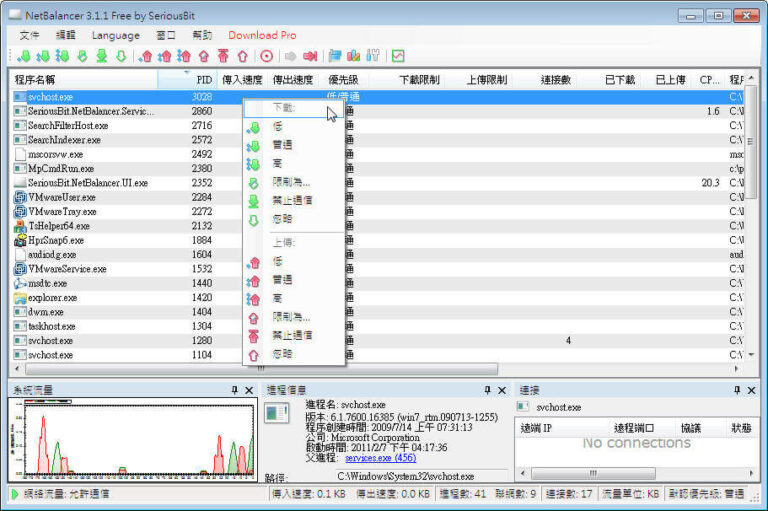The height and width of the screenshot is (511, 768).
Task: Click the red circle reset toolbar icon
Action: [266, 56]
